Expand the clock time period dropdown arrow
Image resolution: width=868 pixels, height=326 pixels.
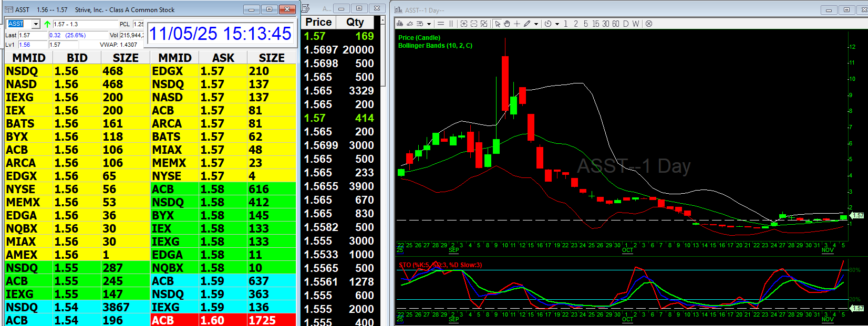(x=556, y=24)
